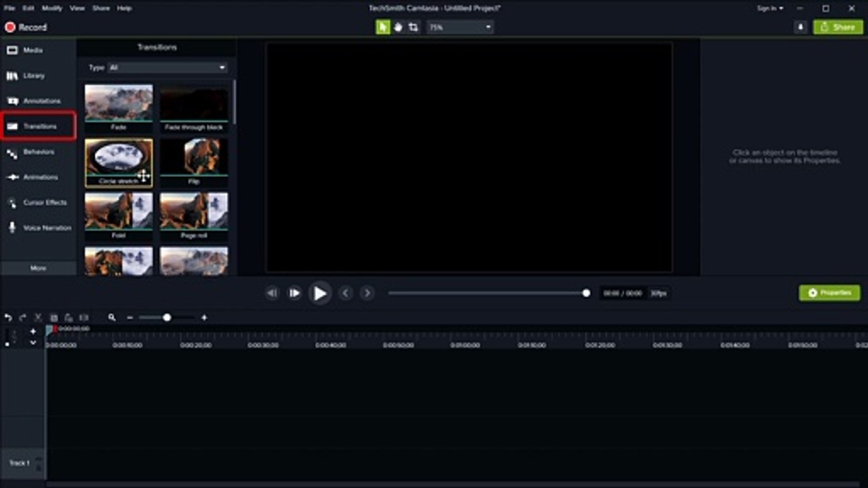Select the green editing cursor tool
This screenshot has width=868, height=488.
(x=383, y=27)
